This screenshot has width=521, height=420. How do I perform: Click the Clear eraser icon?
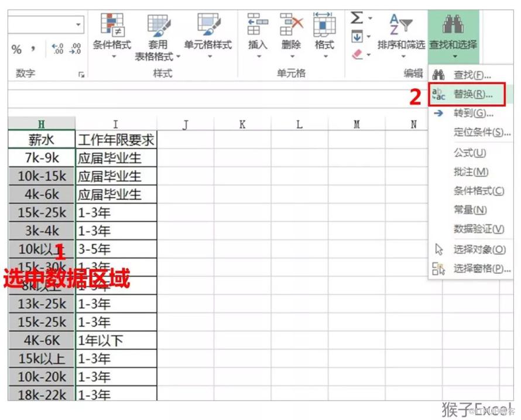click(357, 54)
